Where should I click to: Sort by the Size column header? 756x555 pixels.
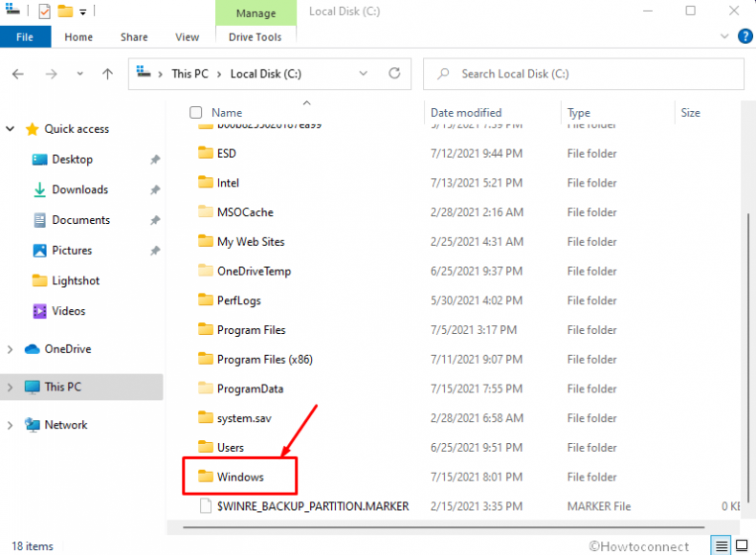click(690, 112)
